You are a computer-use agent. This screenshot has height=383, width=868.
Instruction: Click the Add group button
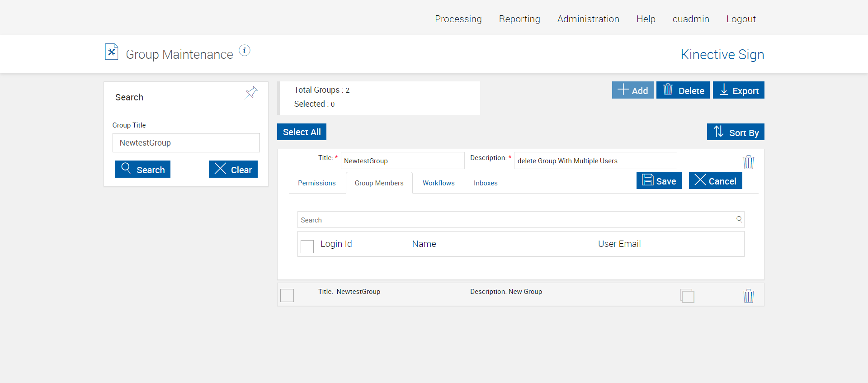(x=632, y=90)
